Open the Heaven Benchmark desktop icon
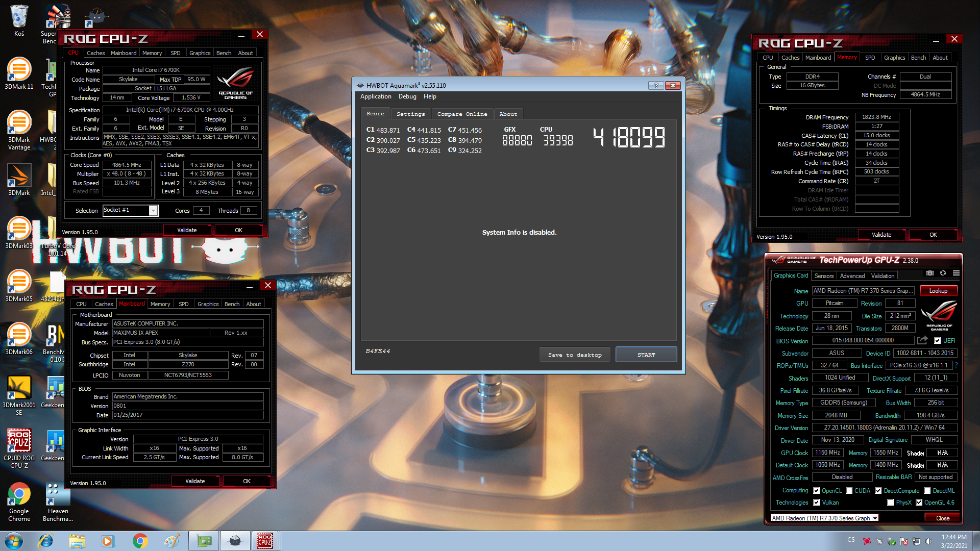 (x=58, y=502)
